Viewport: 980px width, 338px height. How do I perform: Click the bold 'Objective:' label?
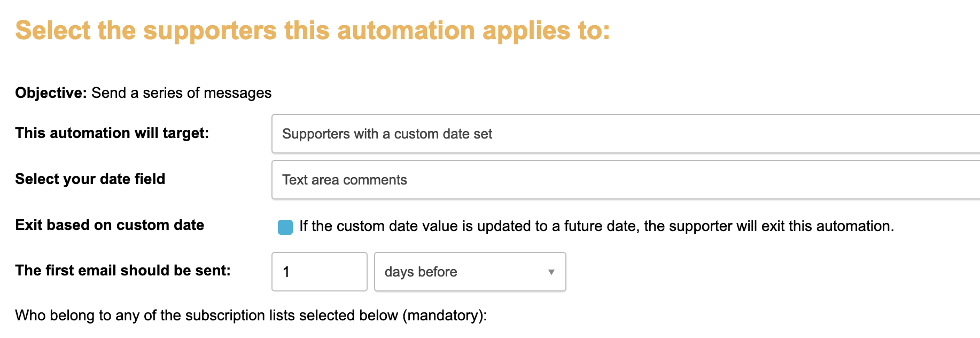coord(51,93)
